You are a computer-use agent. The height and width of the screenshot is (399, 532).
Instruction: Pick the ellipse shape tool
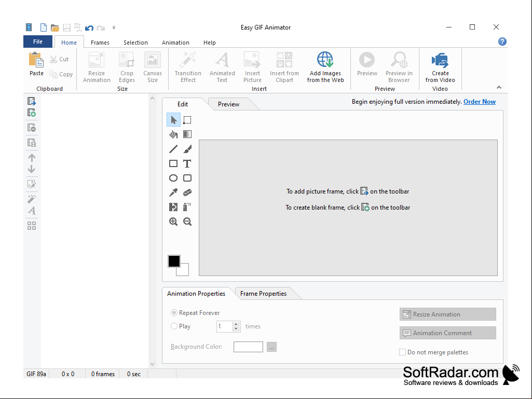173,178
